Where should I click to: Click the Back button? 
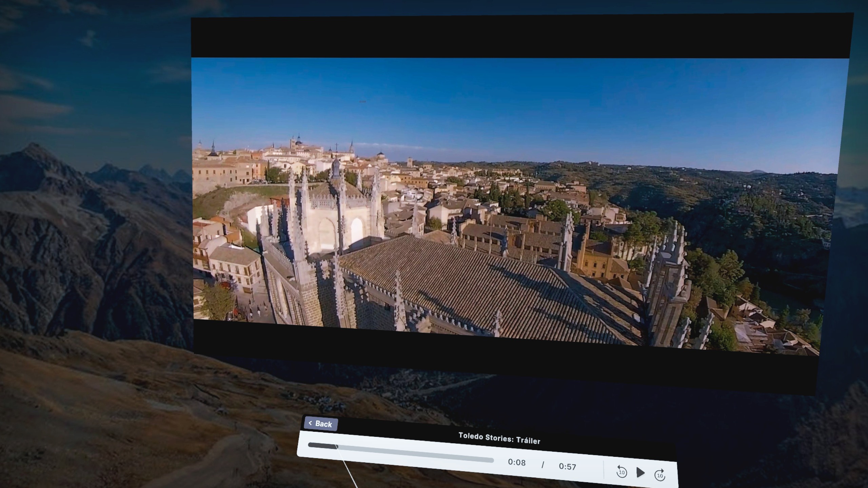pos(320,424)
